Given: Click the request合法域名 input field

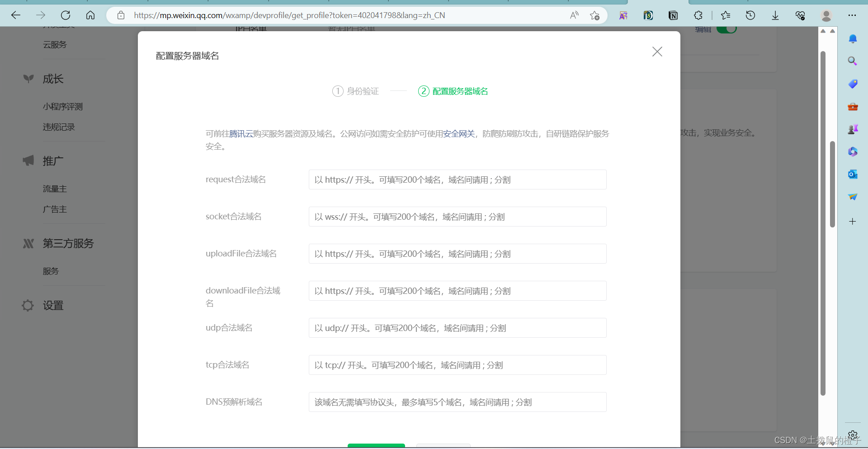Looking at the screenshot, I should point(458,180).
